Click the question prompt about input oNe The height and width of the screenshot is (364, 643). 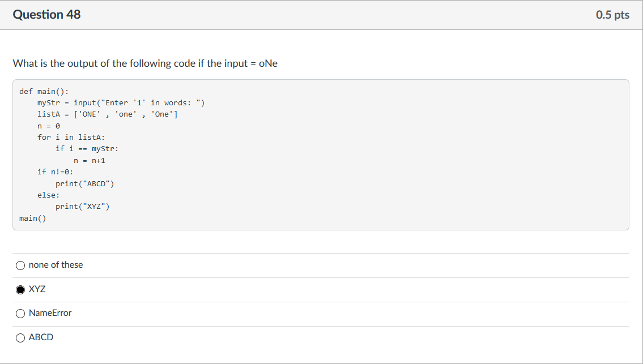145,63
